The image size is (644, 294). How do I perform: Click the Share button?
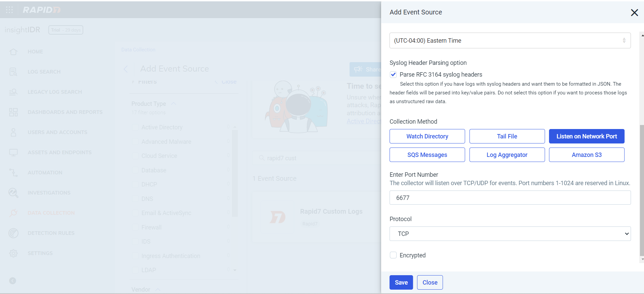pyautogui.click(x=366, y=69)
